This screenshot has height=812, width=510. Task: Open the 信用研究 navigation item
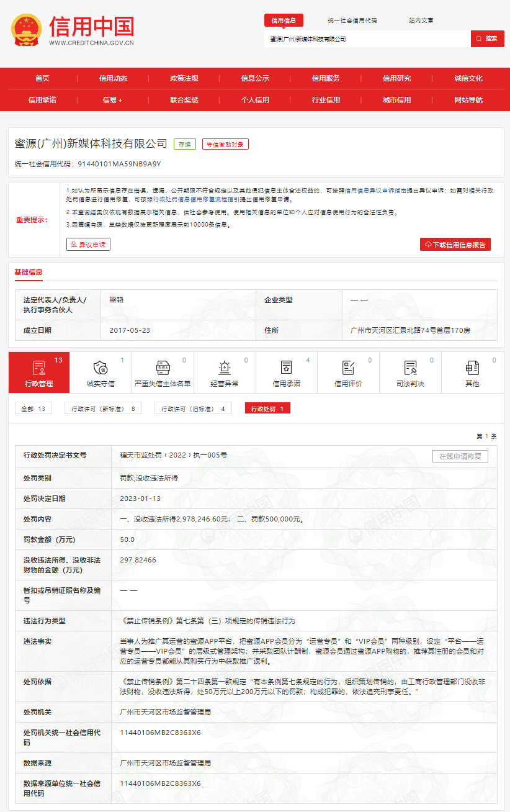[x=396, y=78]
